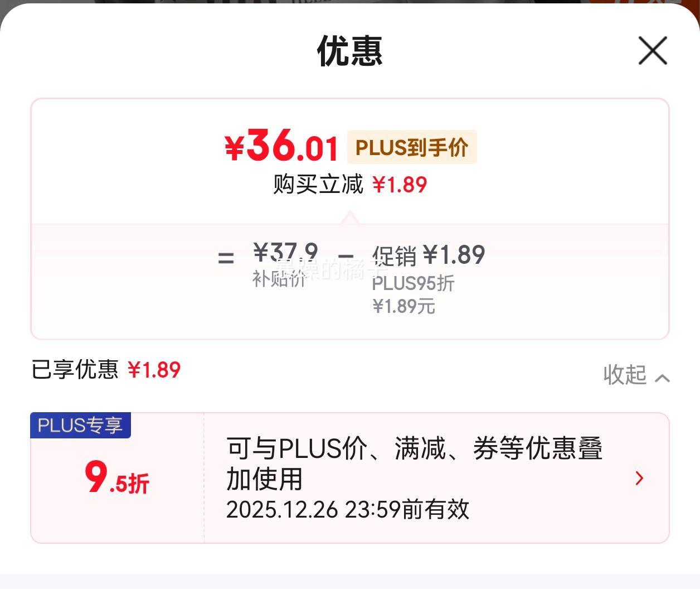Open coupon description 可与PLUS价、满减 text

pos(414,463)
